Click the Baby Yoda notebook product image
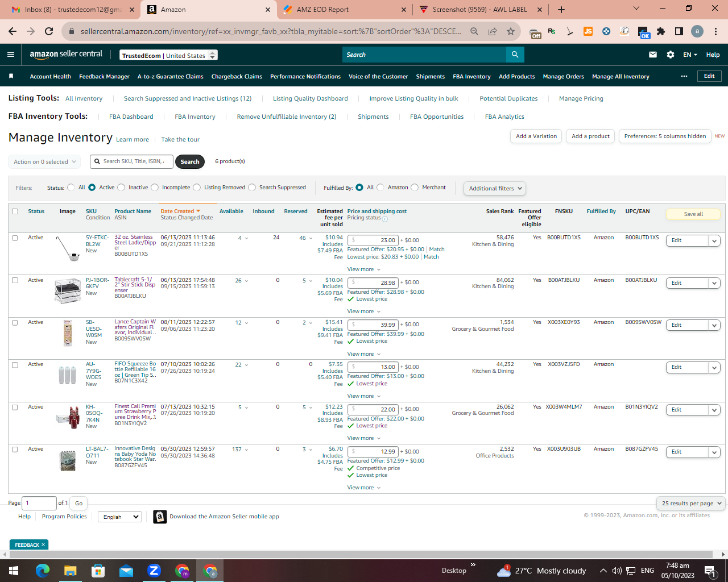728x582 pixels. tap(68, 460)
